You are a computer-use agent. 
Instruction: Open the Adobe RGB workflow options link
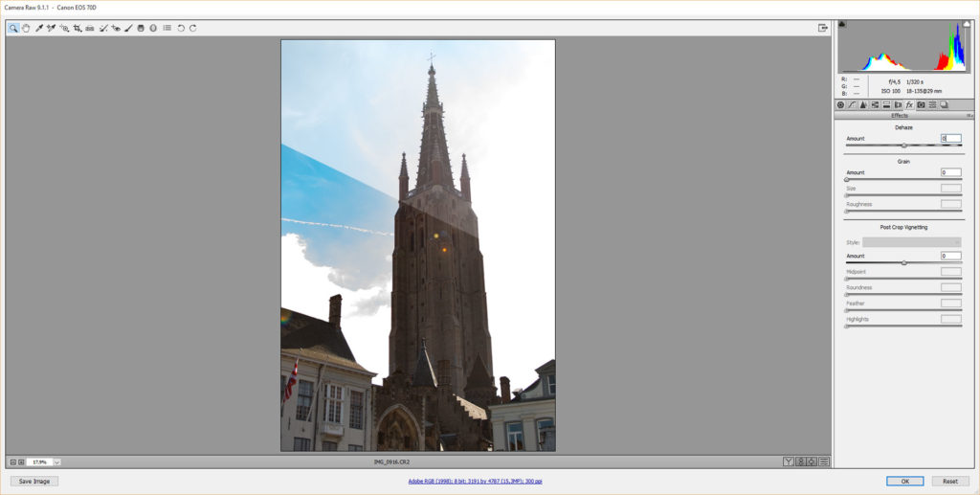click(x=475, y=482)
